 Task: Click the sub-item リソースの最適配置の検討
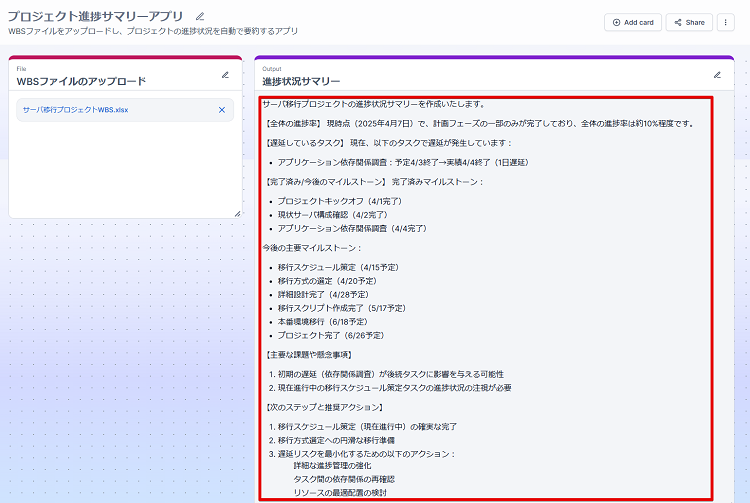point(340,493)
